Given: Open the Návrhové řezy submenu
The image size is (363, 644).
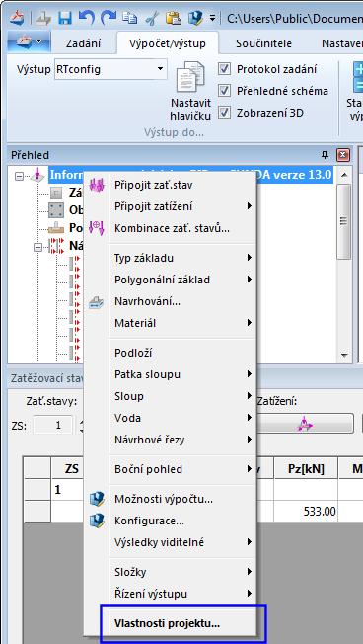Looking at the screenshot, I should pyautogui.click(x=171, y=440).
